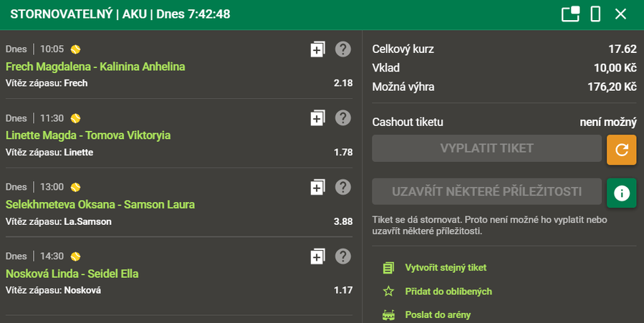Viewport: 644px width, 323px height.
Task: Open ticket in separate window icon
Action: pos(570,14)
